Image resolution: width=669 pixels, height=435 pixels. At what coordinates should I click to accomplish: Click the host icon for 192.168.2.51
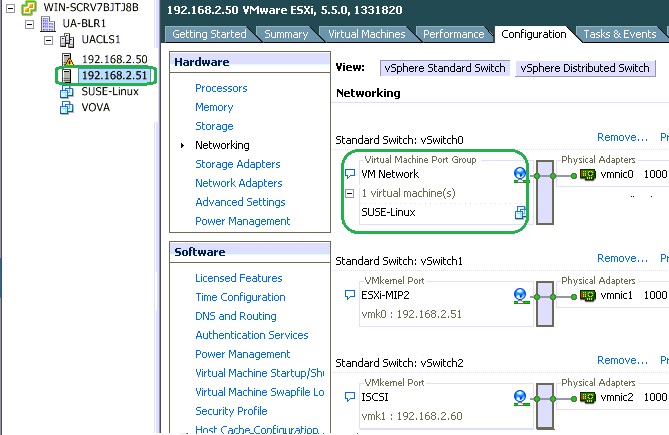tap(67, 75)
